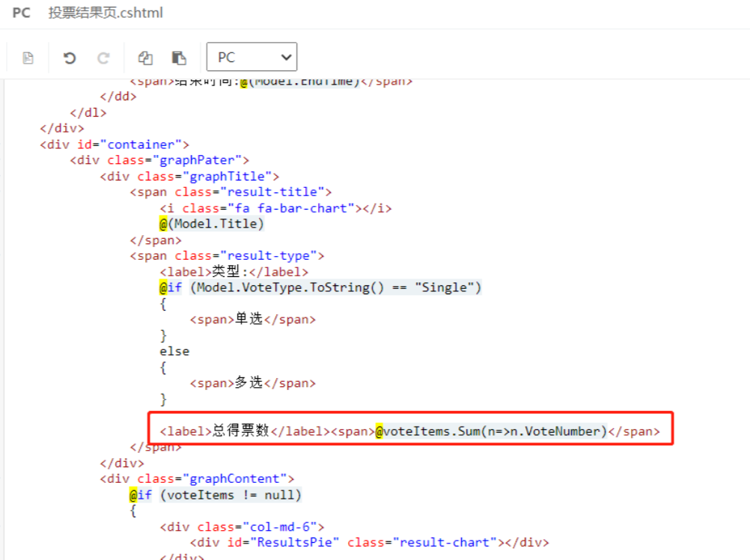Screen dimensions: 750x560
Task: Click the @if (voteItems != null) line
Action: [216, 495]
